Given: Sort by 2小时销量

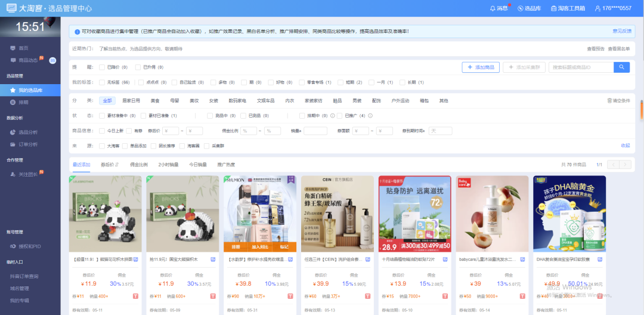Looking at the screenshot, I should coord(168,165).
